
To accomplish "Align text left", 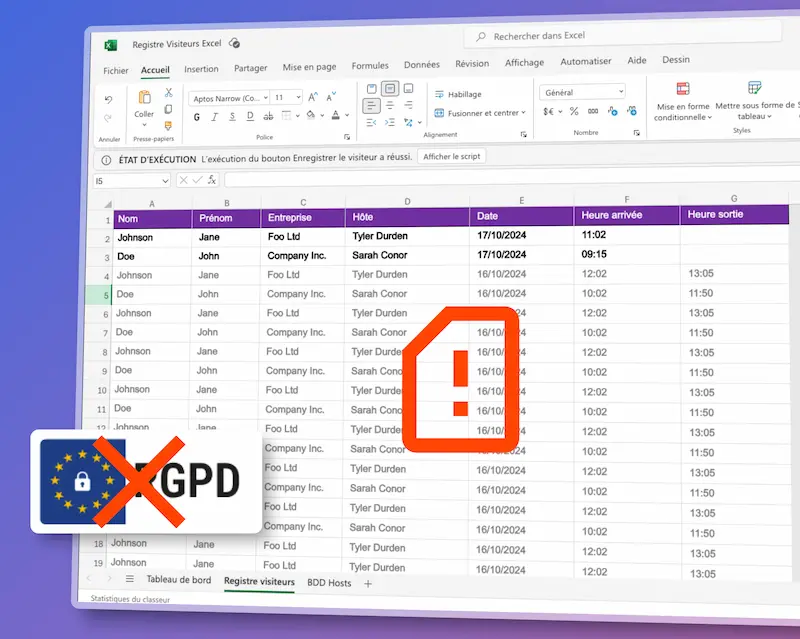I will (x=371, y=106).
